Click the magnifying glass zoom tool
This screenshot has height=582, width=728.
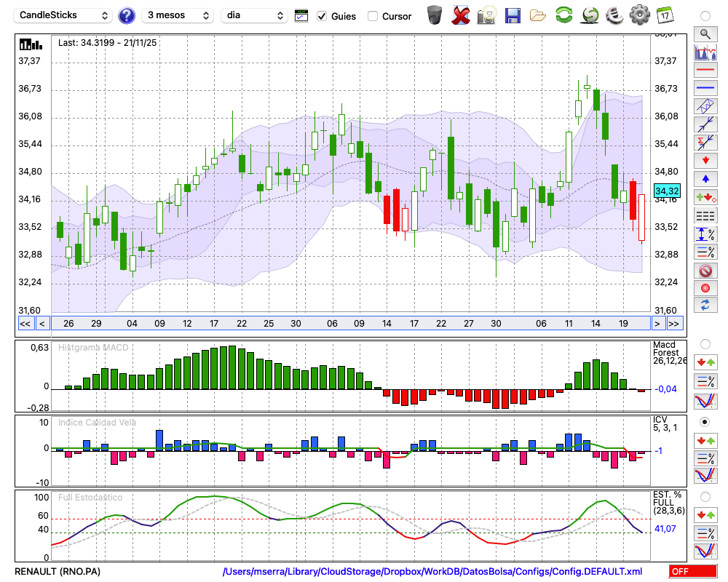[x=705, y=33]
